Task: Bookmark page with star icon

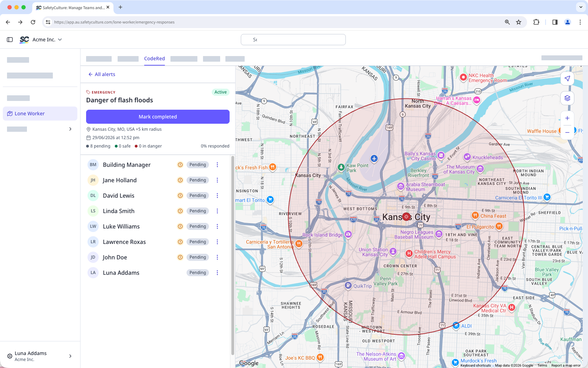Action: tap(519, 22)
